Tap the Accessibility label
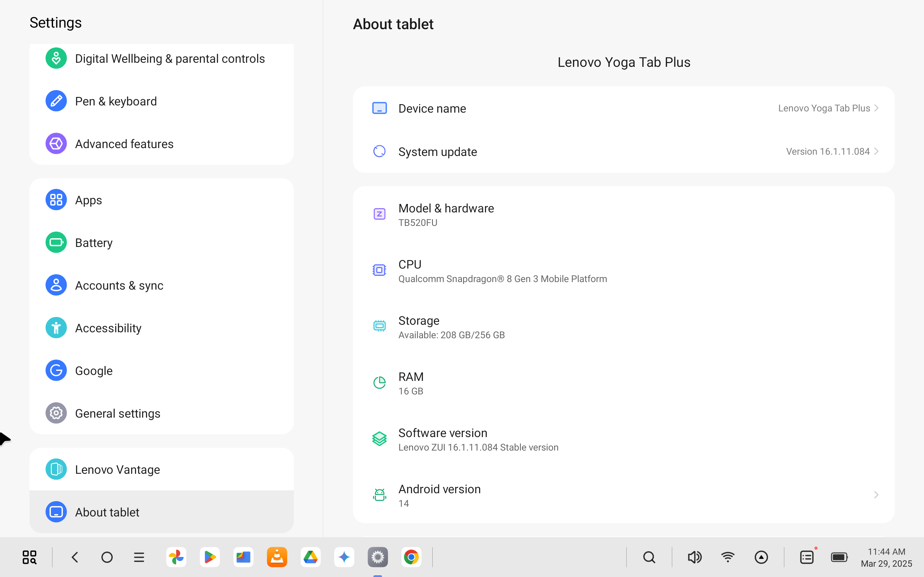Screen dimensions: 924x577 (108, 328)
